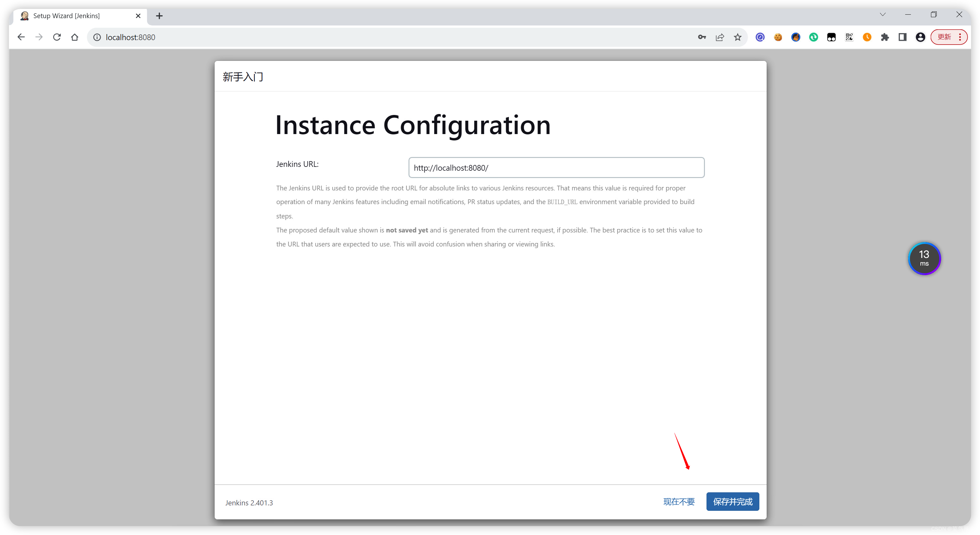
Task: Click the 新手入门 header text
Action: tap(243, 77)
